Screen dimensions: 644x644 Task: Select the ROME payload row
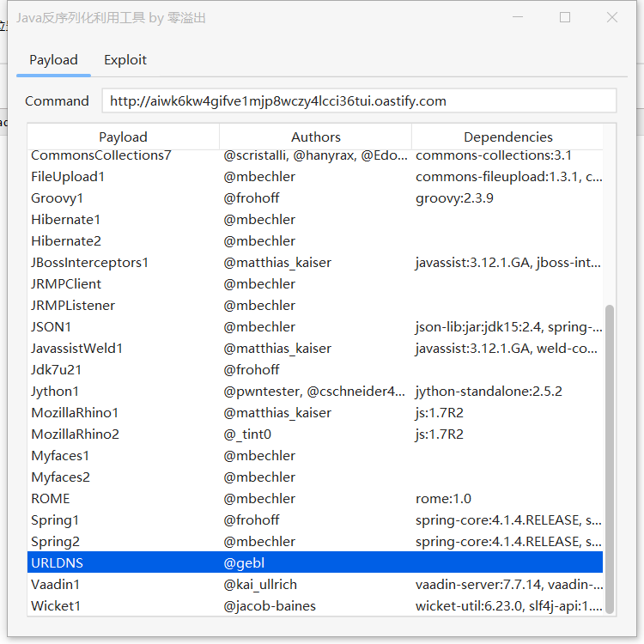click(51, 499)
